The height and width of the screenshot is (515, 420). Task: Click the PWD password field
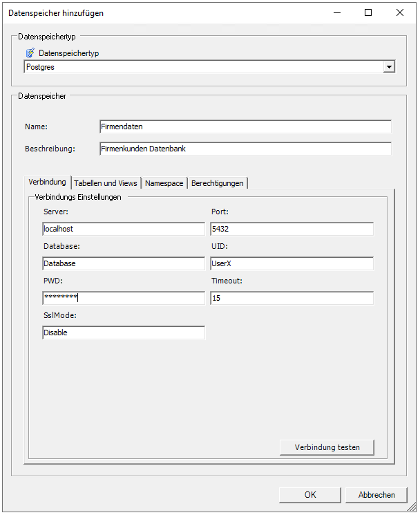pyautogui.click(x=124, y=298)
